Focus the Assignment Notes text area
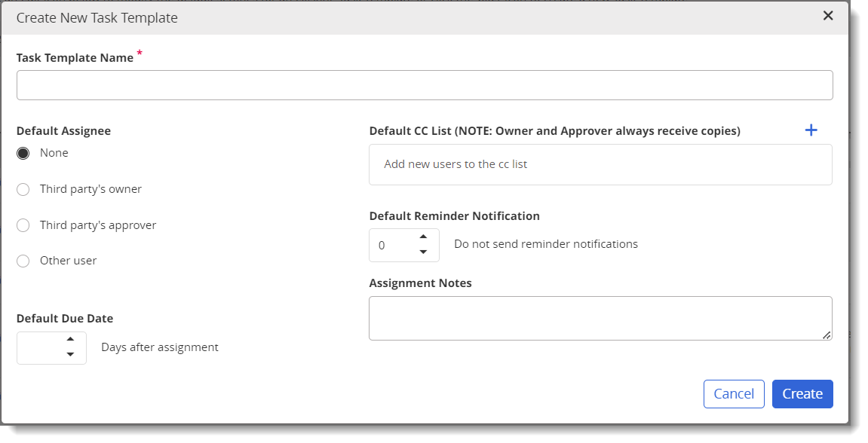This screenshot has height=443, width=868. tap(600, 319)
